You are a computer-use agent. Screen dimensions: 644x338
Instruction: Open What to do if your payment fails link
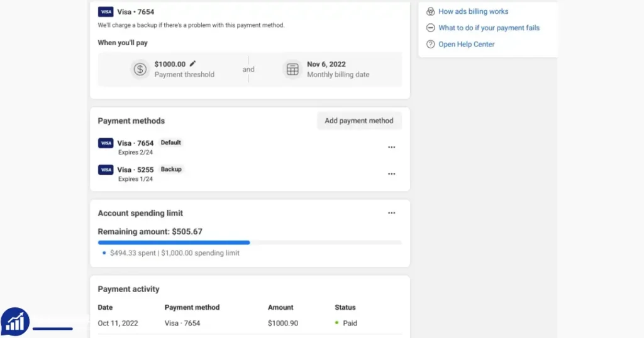489,28
